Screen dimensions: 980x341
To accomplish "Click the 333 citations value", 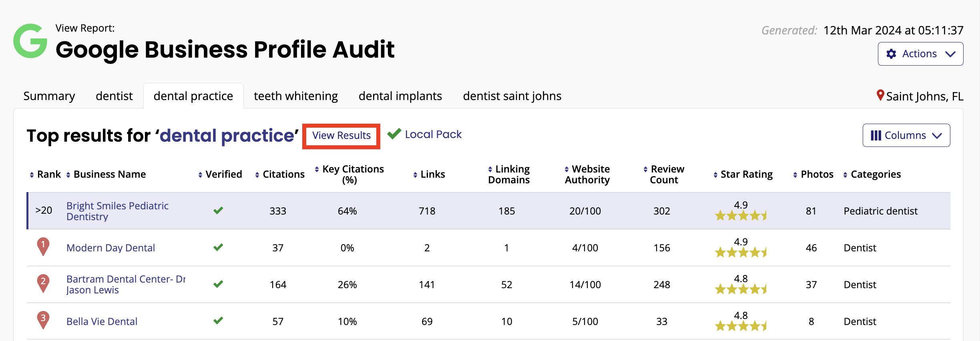I will coord(278,211).
